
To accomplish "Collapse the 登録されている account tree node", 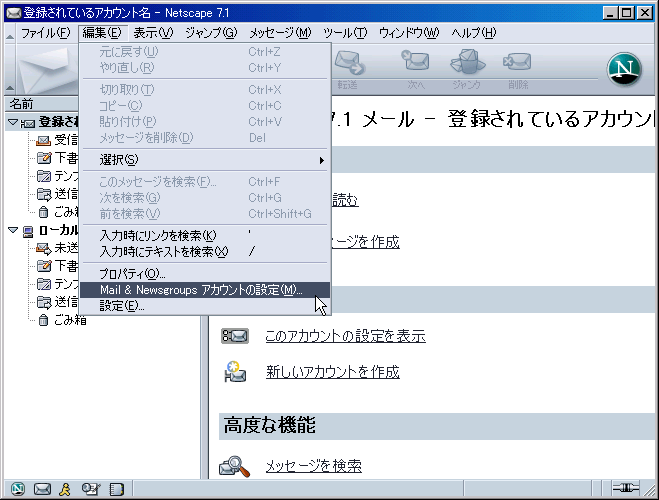I will [x=12, y=122].
